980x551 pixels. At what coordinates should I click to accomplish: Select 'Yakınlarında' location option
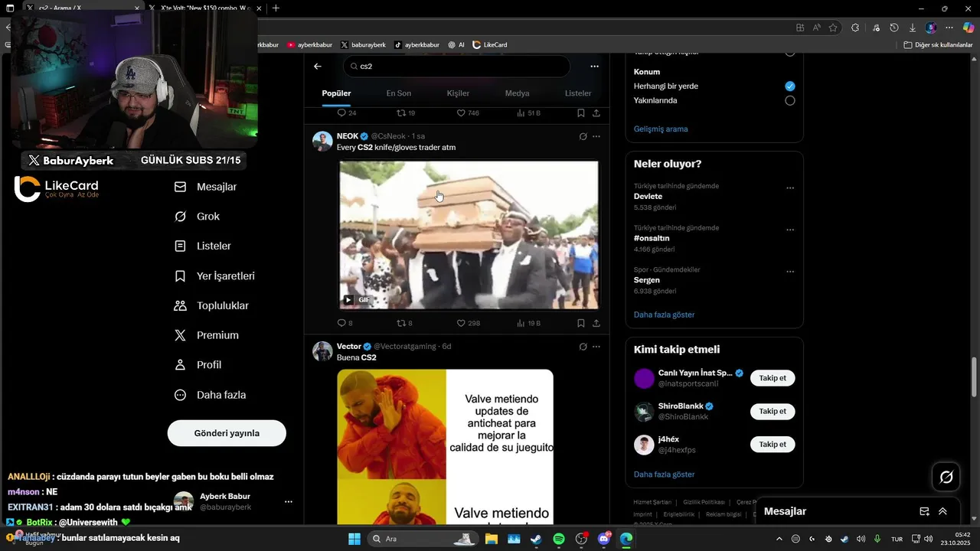click(x=790, y=100)
